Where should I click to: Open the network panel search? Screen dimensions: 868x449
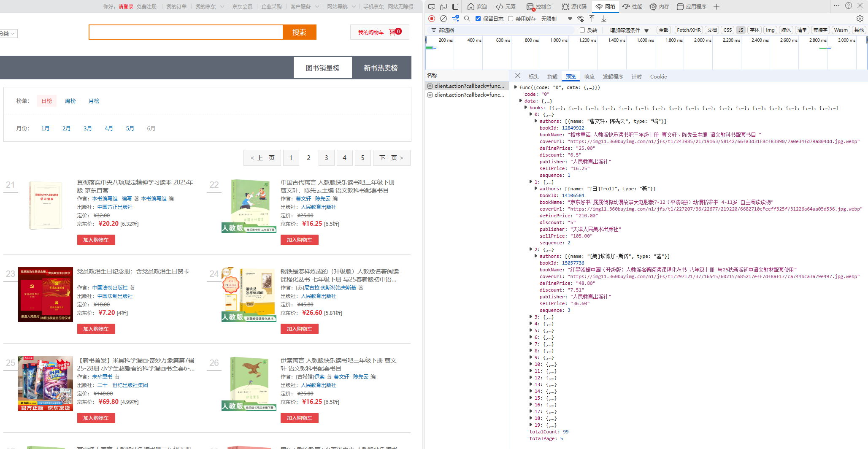pos(467,19)
